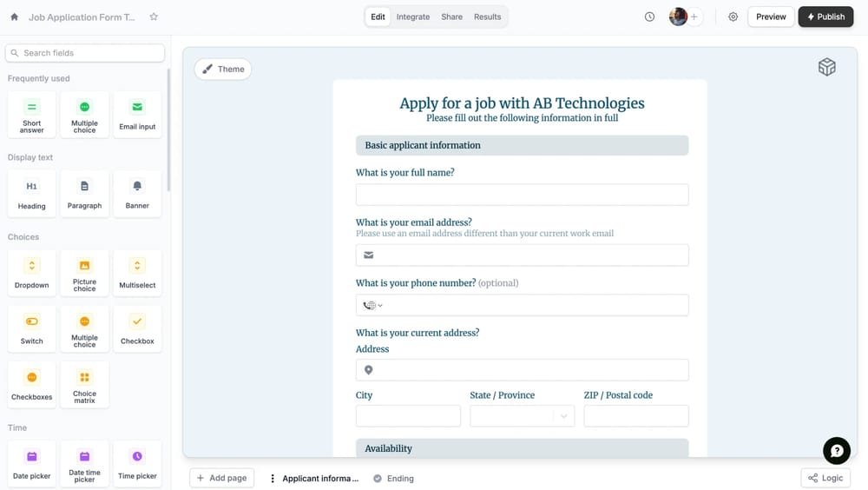Add a Checkboxes field
Image resolution: width=868 pixels, height=490 pixels.
[x=32, y=384]
